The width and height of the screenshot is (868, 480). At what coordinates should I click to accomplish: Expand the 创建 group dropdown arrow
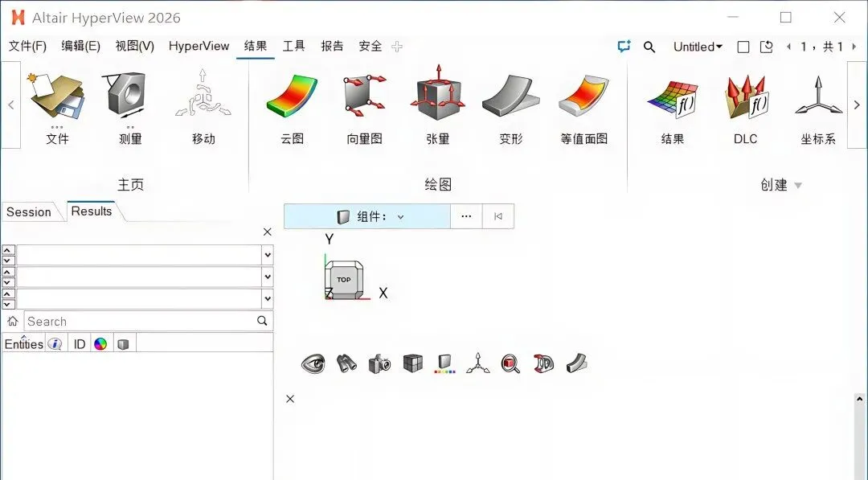[x=798, y=186]
